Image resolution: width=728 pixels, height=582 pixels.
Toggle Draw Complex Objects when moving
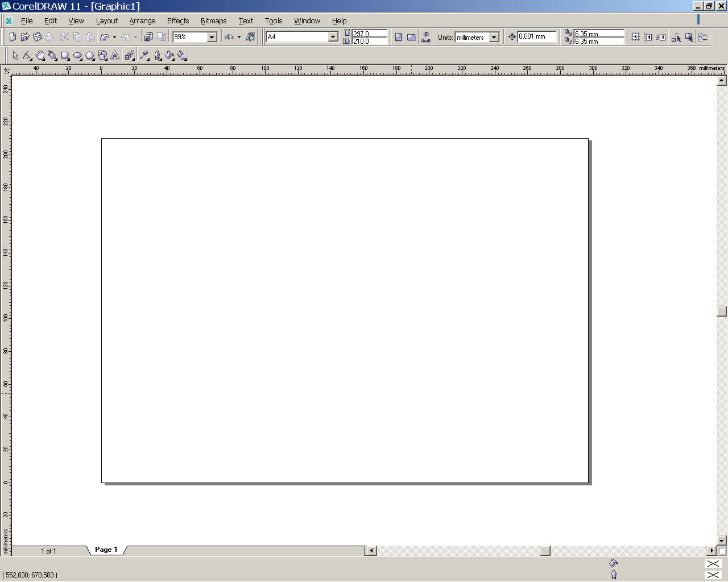pos(676,37)
